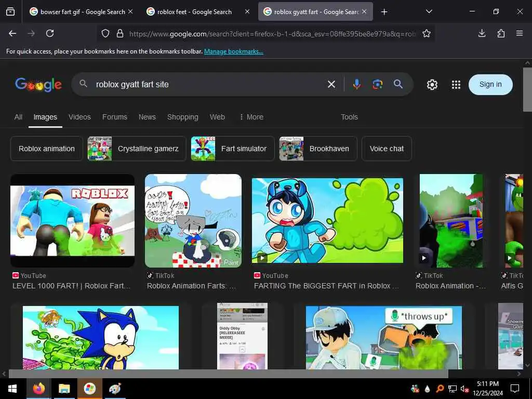Search by image with Lens icon

tap(377, 84)
